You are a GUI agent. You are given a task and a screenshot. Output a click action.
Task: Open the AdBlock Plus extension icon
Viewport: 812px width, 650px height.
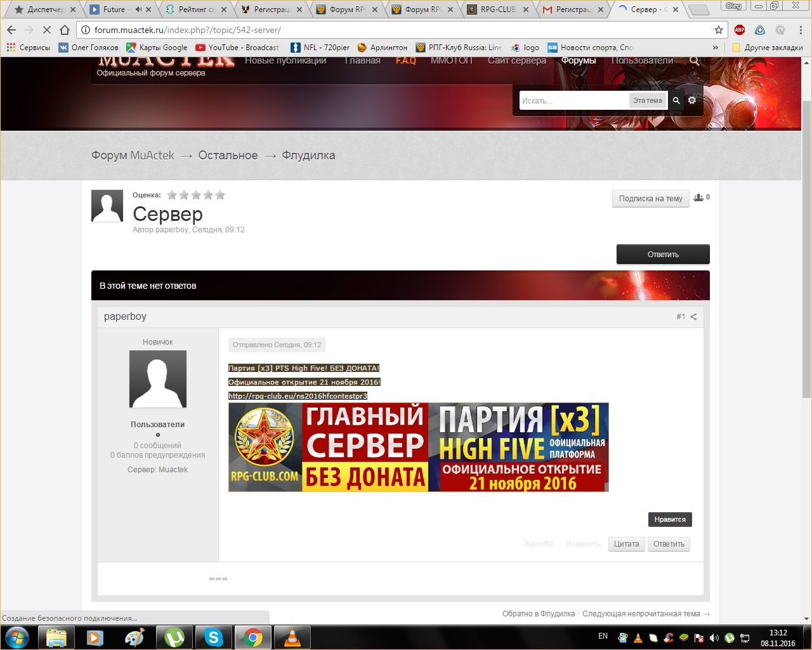tap(740, 30)
